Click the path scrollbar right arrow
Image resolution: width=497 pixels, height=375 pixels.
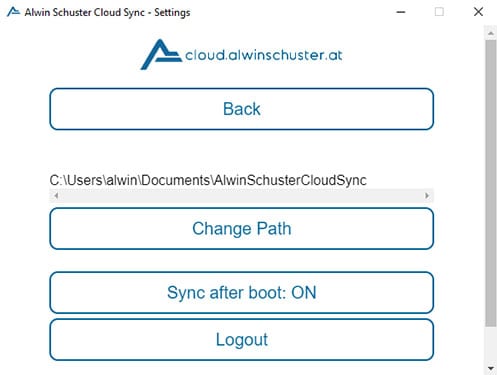tap(427, 196)
